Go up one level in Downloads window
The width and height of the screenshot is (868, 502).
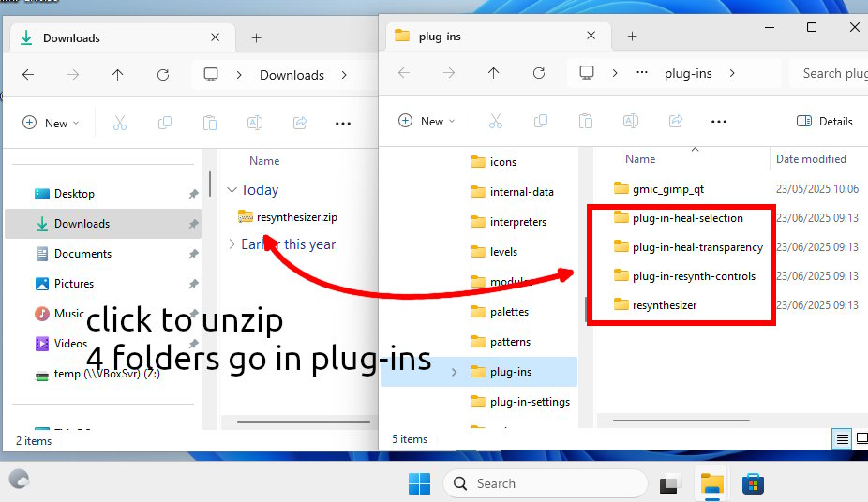click(117, 75)
